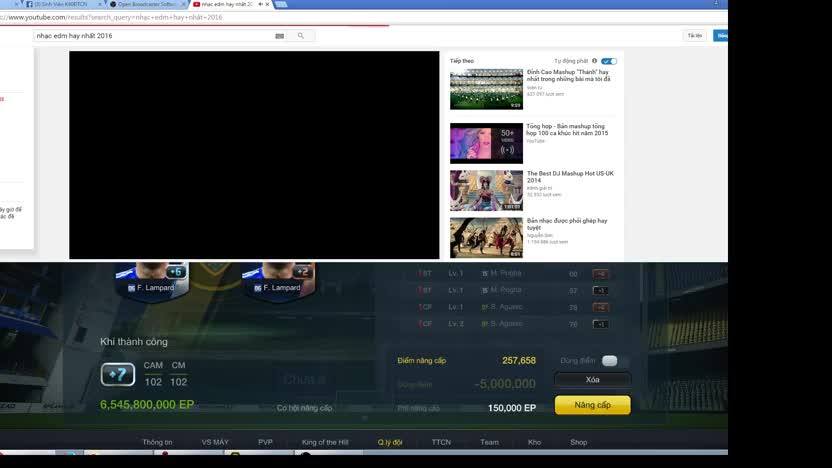
Task: Close the Open Broadcaster Software tab
Action: coord(184,4)
